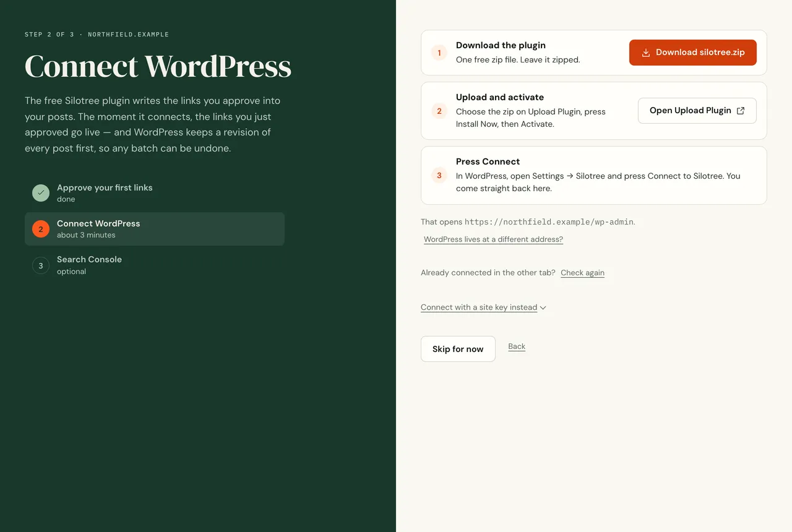This screenshot has width=792, height=532.
Task: Click the external-link icon beside Open Upload Plugin
Action: [x=741, y=111]
